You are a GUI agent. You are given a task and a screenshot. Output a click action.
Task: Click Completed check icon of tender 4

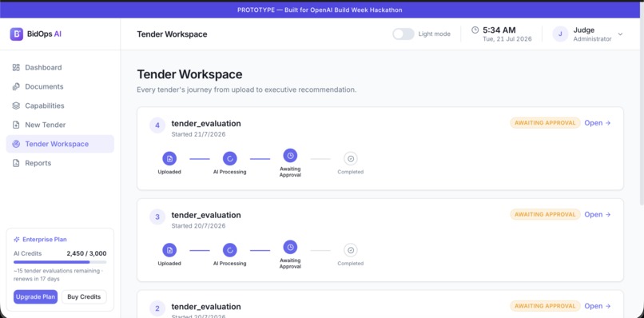pyautogui.click(x=350, y=158)
